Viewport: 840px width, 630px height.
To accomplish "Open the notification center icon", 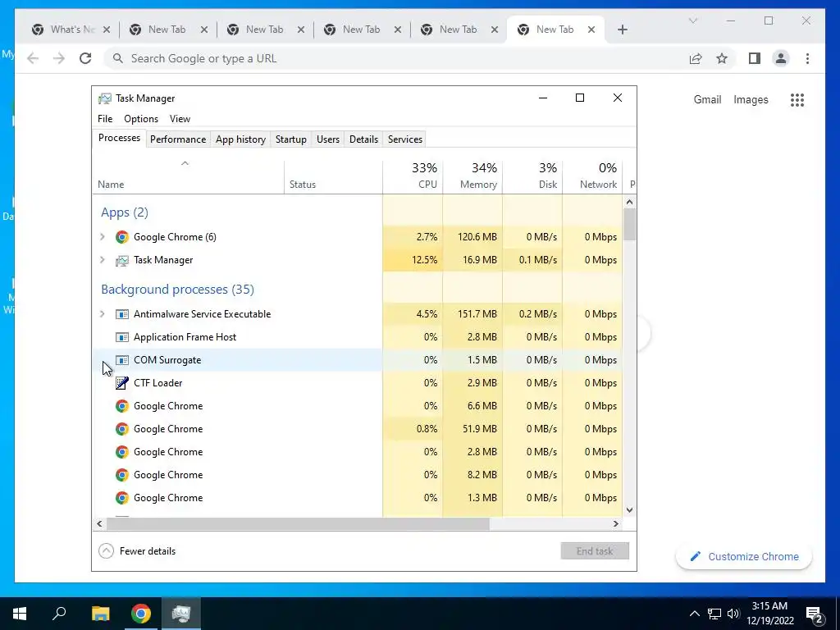I will pos(814,614).
